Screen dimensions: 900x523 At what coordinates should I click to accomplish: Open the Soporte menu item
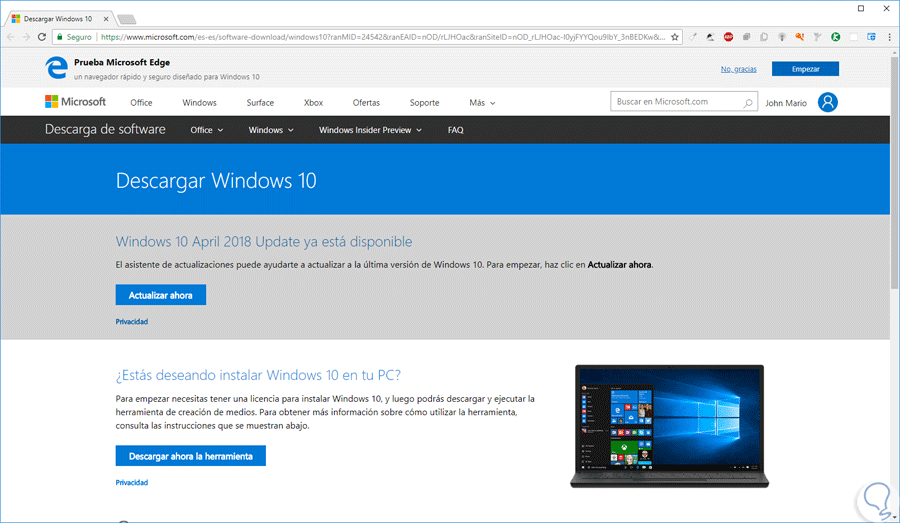424,103
